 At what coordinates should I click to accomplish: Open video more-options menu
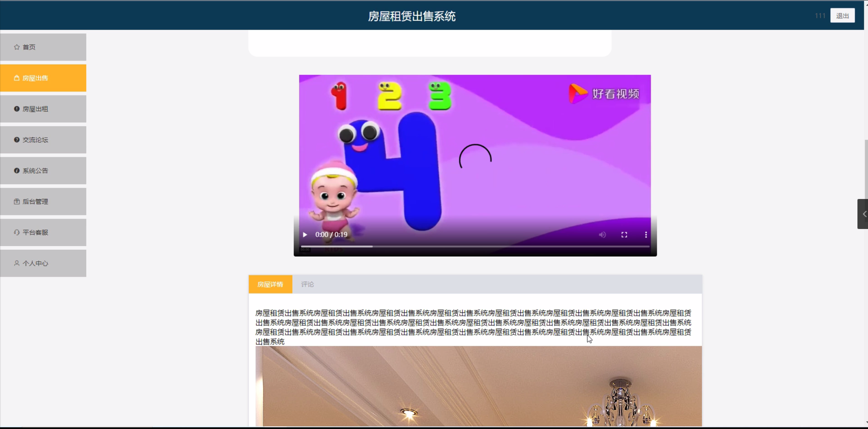click(x=646, y=235)
